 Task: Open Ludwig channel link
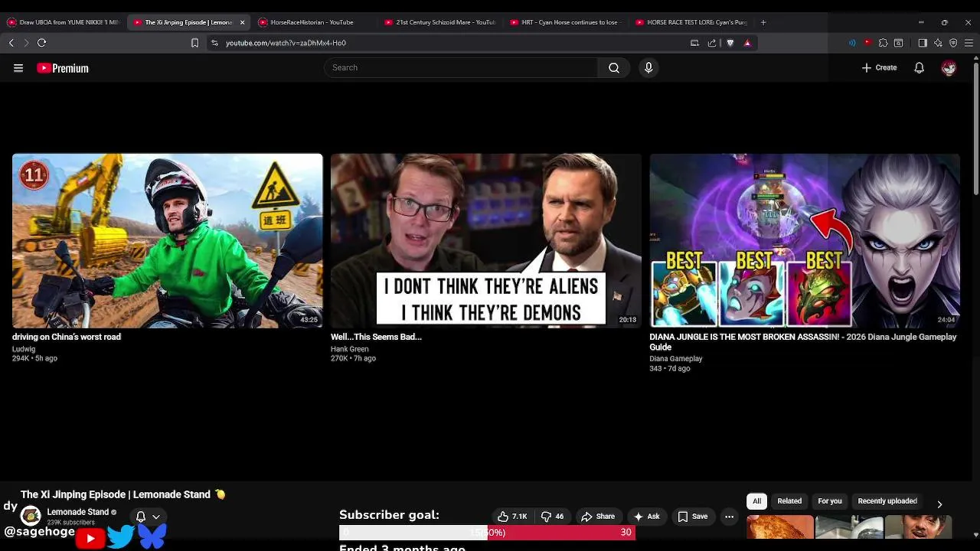(x=24, y=349)
